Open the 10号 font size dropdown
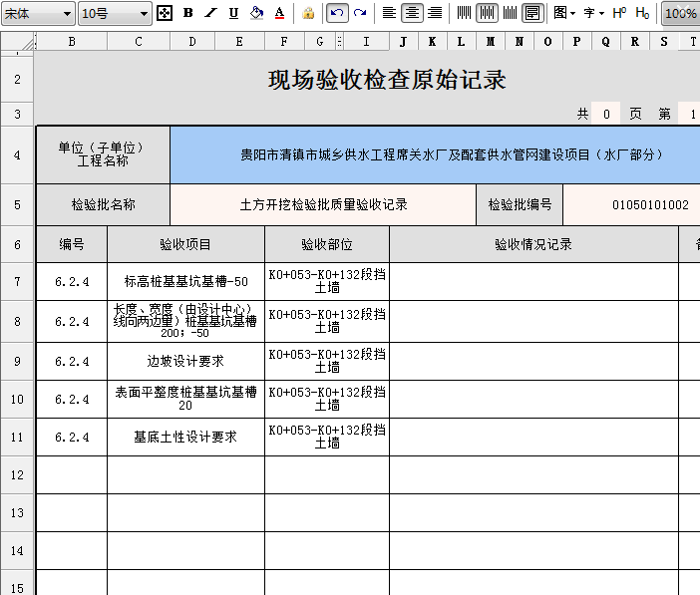The image size is (700, 595). click(144, 13)
